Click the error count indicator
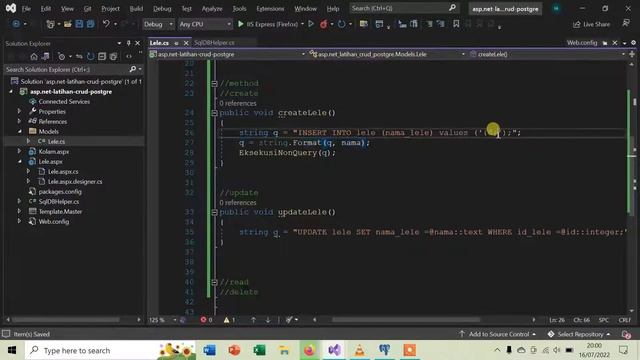 pyautogui.click(x=206, y=320)
